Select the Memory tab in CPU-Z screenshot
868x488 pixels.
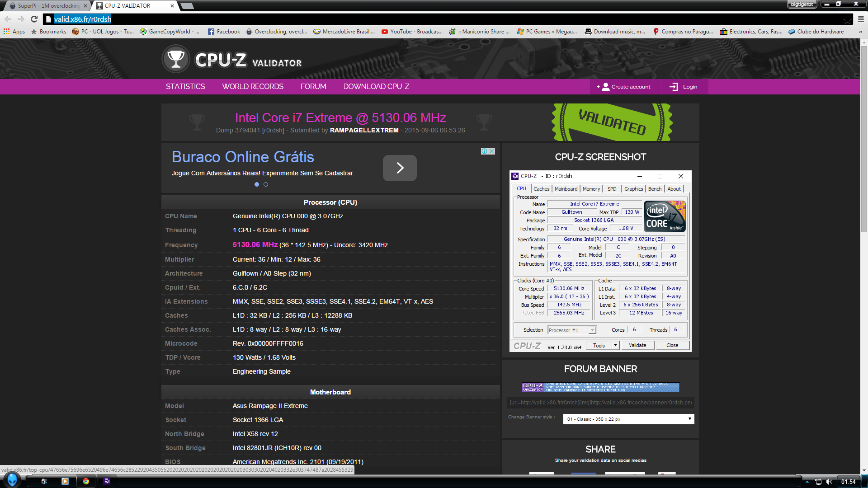pos(591,189)
